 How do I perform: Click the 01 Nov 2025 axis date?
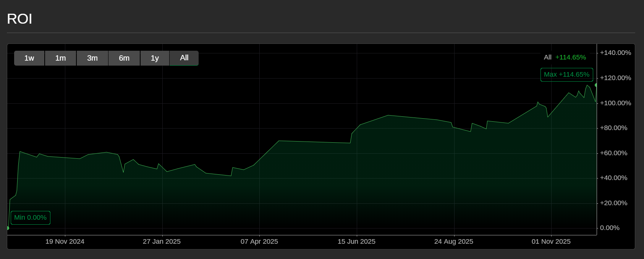[551, 241]
